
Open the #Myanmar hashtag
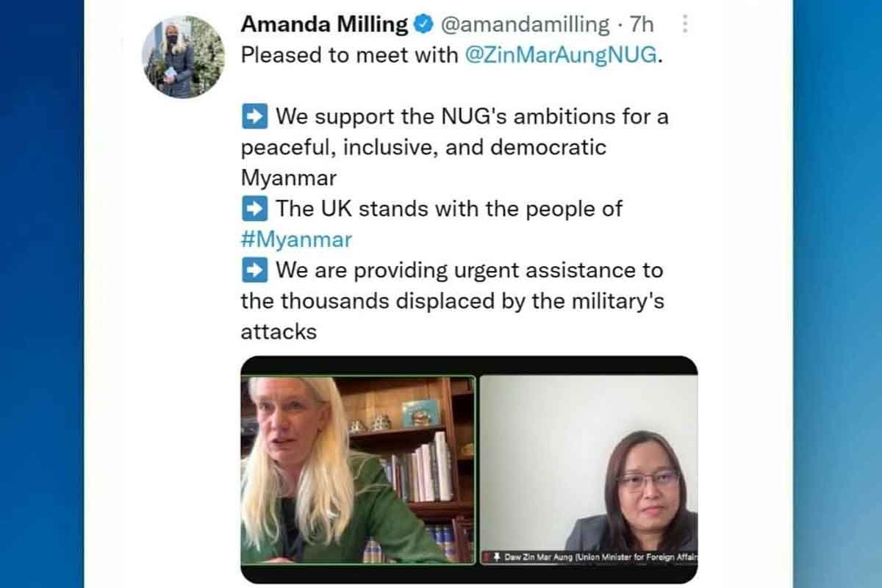tap(296, 240)
